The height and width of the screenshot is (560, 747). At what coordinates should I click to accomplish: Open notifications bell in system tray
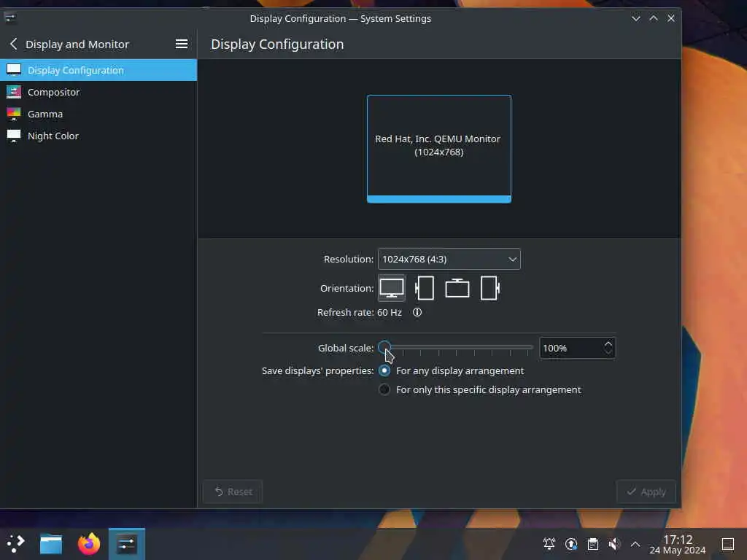pos(549,543)
